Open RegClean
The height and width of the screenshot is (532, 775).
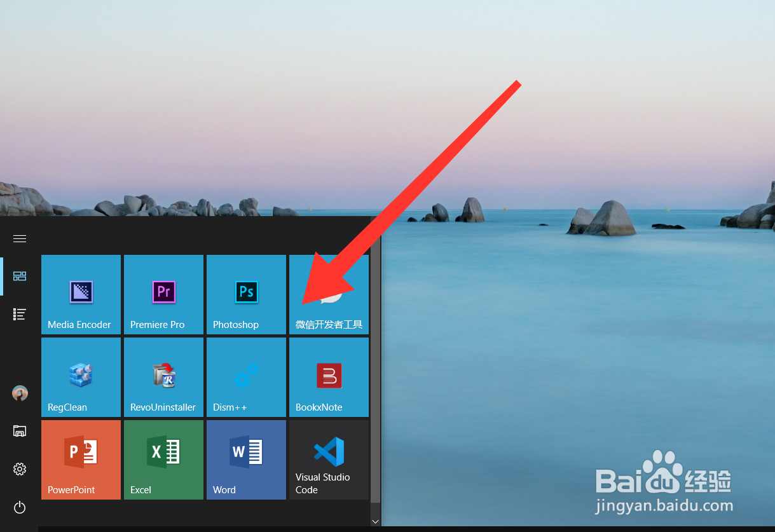pyautogui.click(x=81, y=377)
